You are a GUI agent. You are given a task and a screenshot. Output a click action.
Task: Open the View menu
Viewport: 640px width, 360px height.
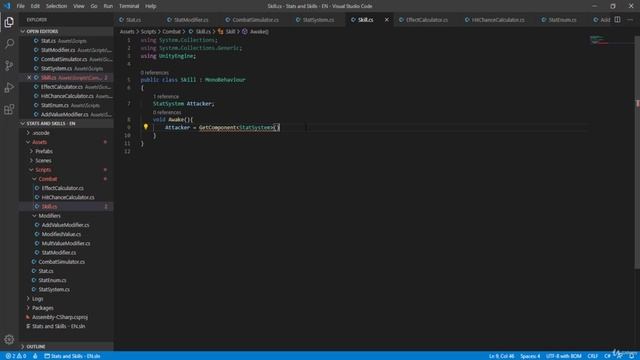pos(79,6)
